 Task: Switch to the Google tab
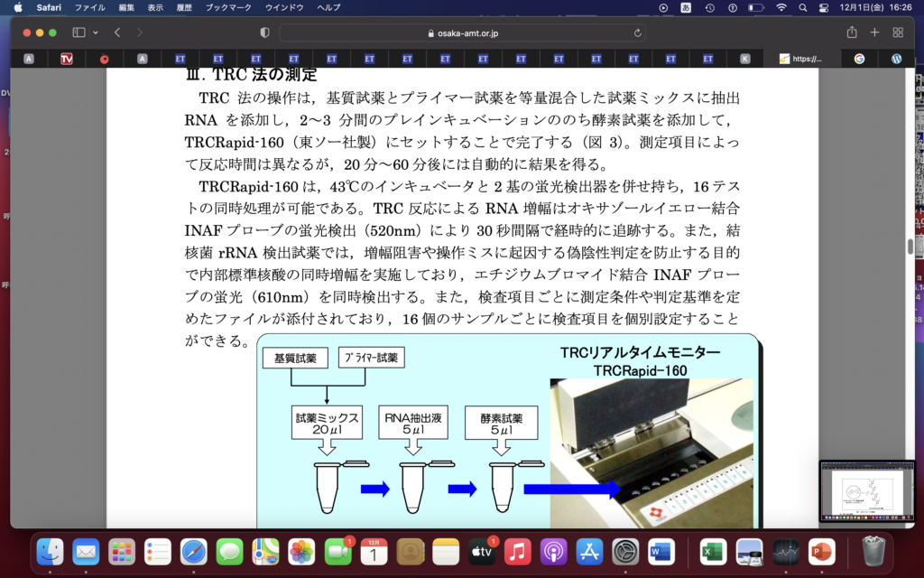click(859, 59)
